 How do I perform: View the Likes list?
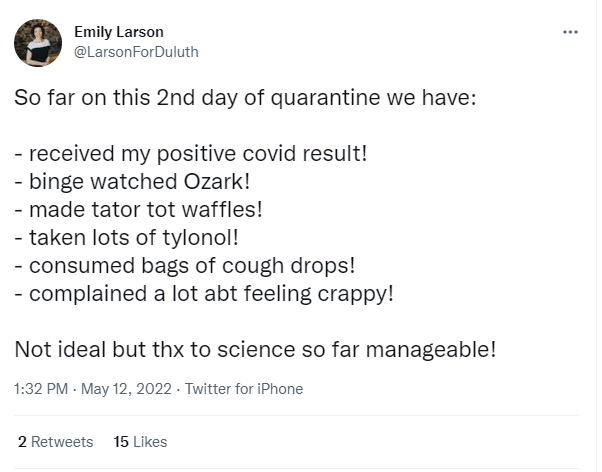pos(150,441)
